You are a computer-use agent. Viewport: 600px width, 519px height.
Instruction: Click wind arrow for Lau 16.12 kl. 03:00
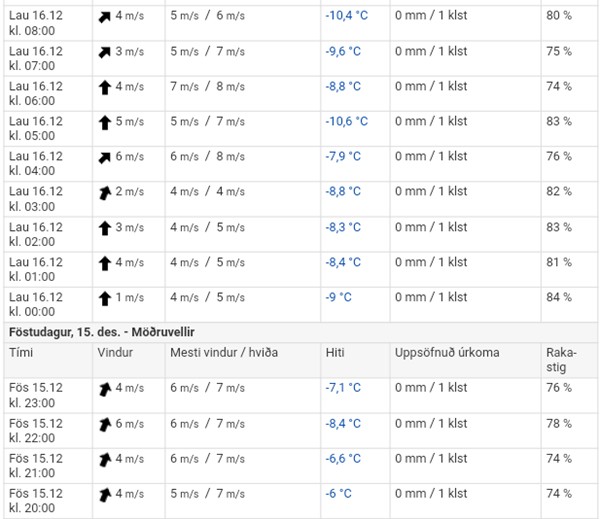[105, 193]
